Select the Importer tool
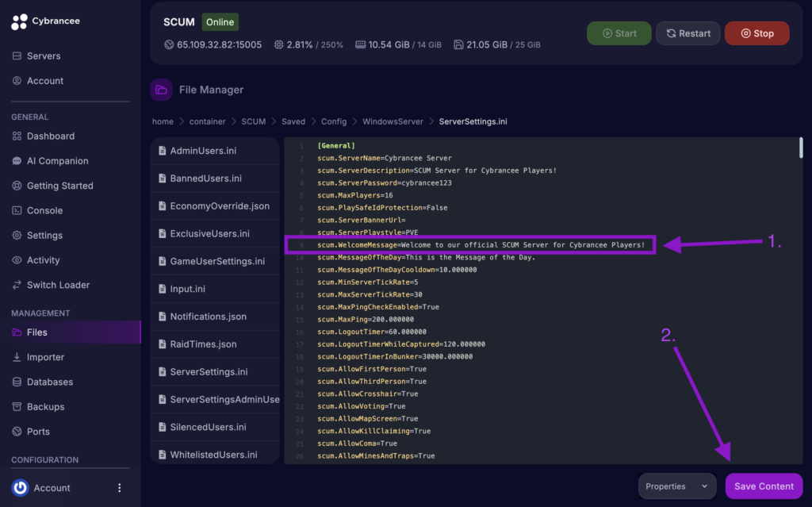Viewport: 812px width, 507px height. [45, 357]
